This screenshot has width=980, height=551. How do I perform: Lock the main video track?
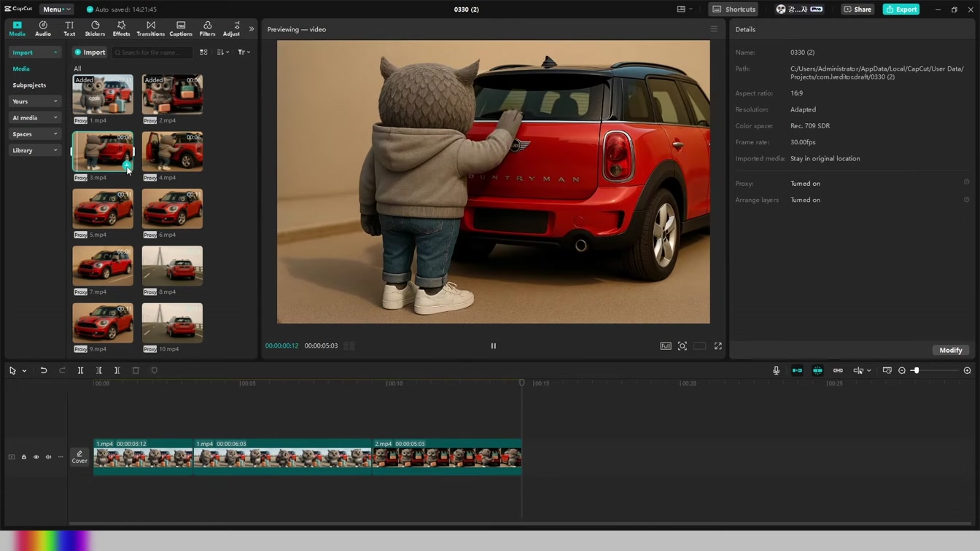coord(23,457)
